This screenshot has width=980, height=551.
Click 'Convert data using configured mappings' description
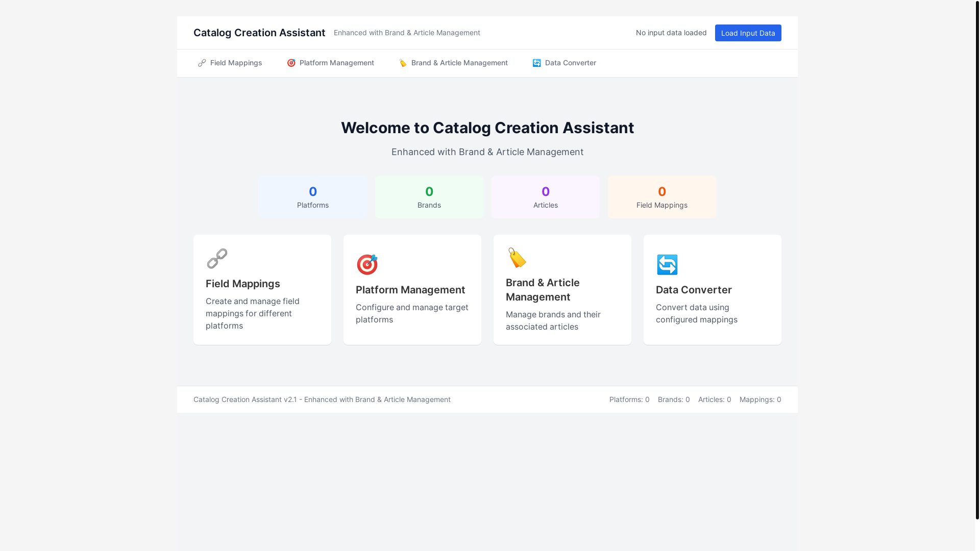(x=697, y=313)
